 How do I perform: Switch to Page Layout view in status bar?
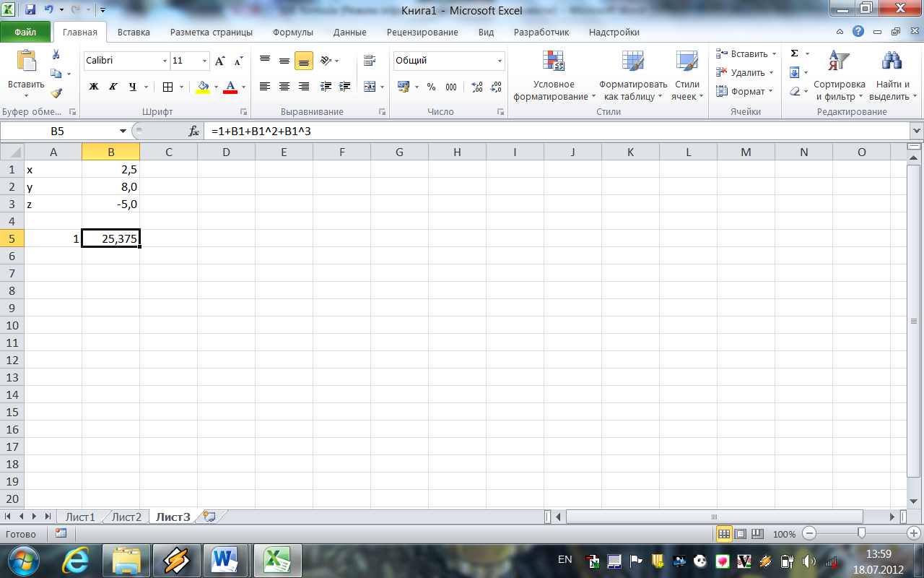tap(740, 534)
